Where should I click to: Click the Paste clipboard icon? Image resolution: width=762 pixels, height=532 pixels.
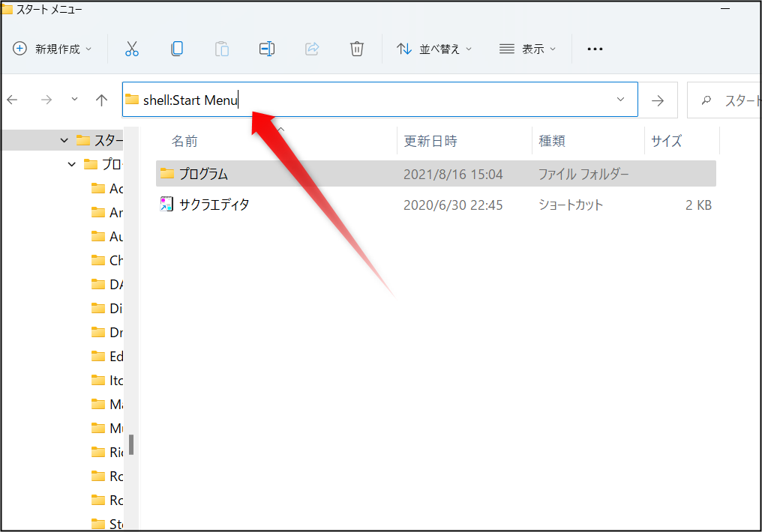pos(222,49)
